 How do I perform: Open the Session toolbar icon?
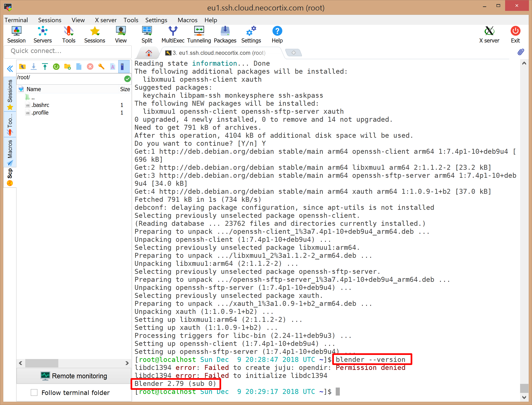[x=16, y=35]
